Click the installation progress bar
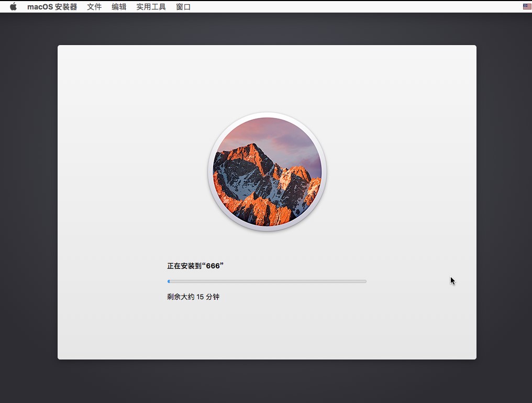532x403 pixels. coord(267,281)
